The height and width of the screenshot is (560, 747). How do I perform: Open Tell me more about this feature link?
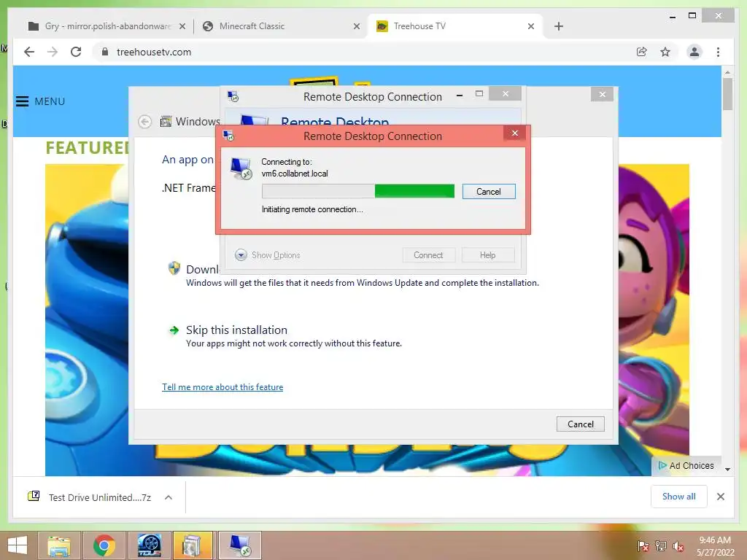pos(222,387)
